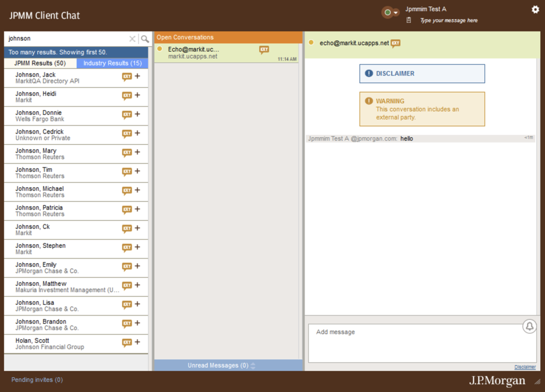Add Johnson, Heidi to contacts
Image resolution: width=545 pixels, height=392 pixels.
pos(138,95)
